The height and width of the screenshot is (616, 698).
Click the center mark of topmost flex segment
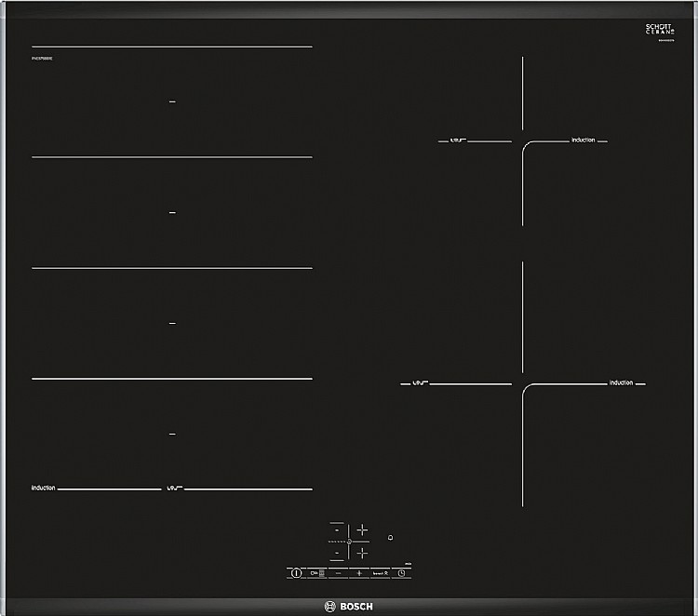172,102
